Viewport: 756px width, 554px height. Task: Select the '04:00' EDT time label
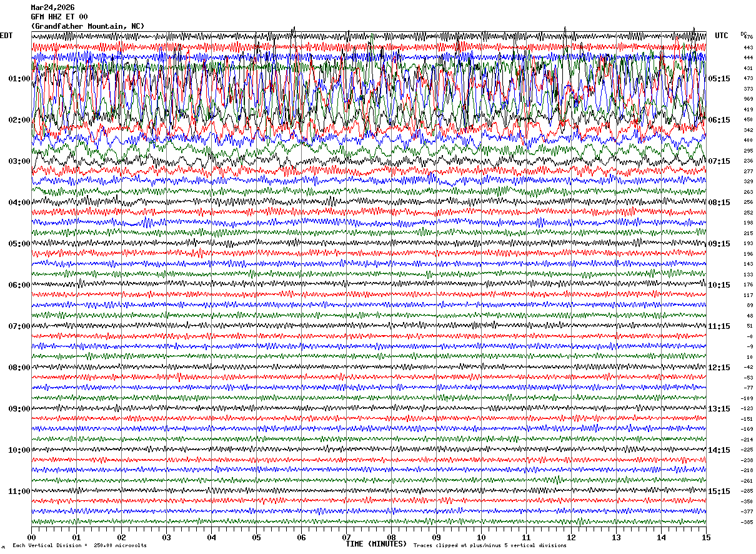[19, 203]
